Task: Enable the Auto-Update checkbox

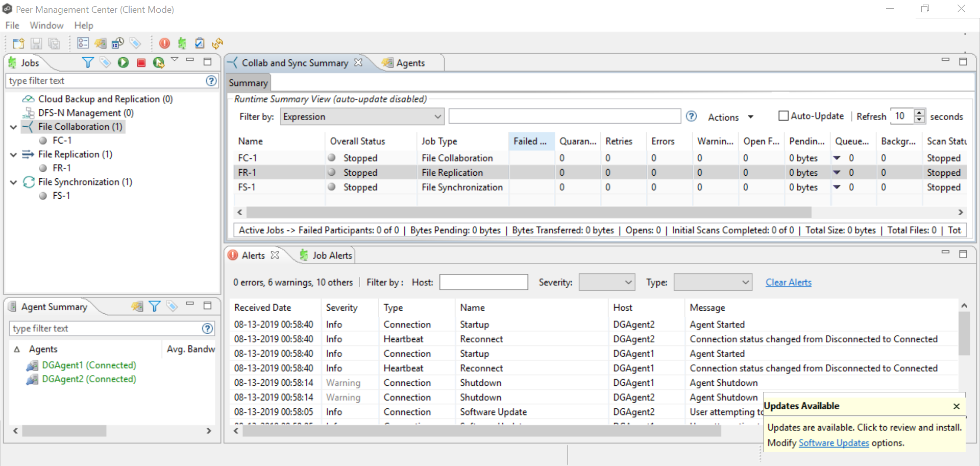Action: coord(783,116)
